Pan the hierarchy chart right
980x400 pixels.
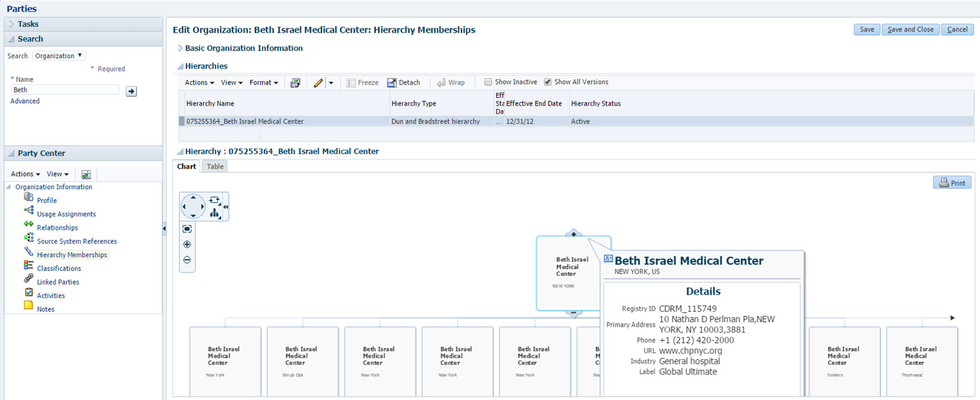pyautogui.click(x=202, y=207)
